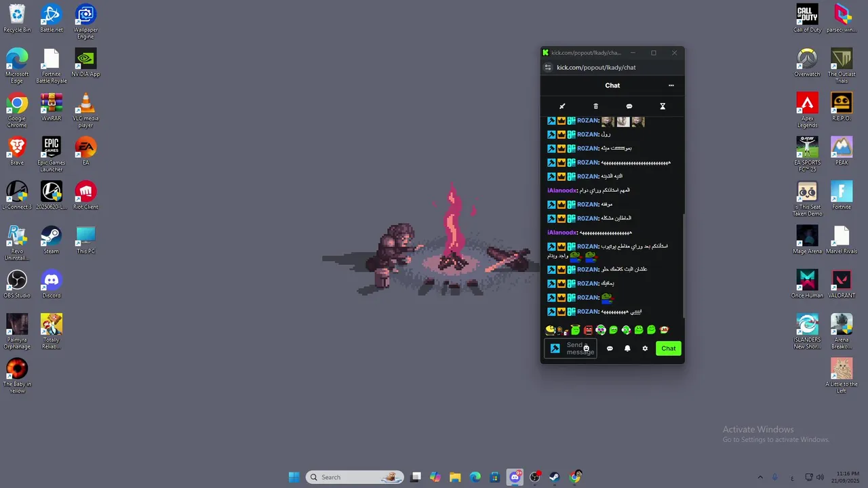Click the sword moderation icon in chat toolbar

[562, 106]
